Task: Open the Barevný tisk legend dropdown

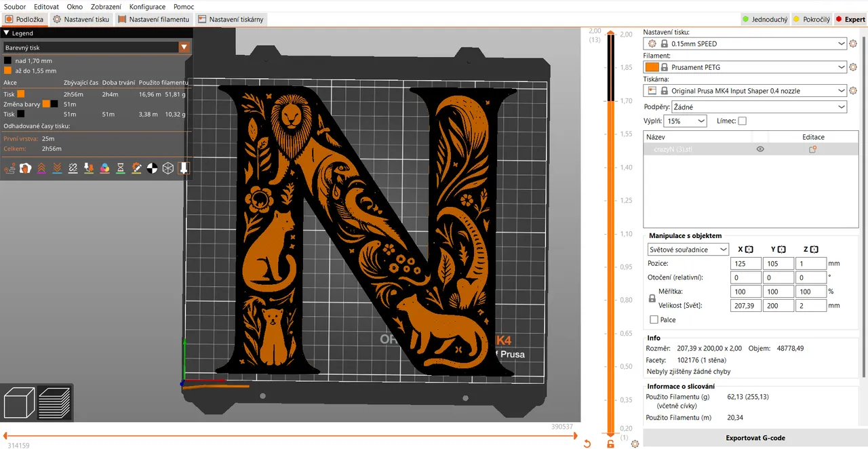Action: coord(184,47)
